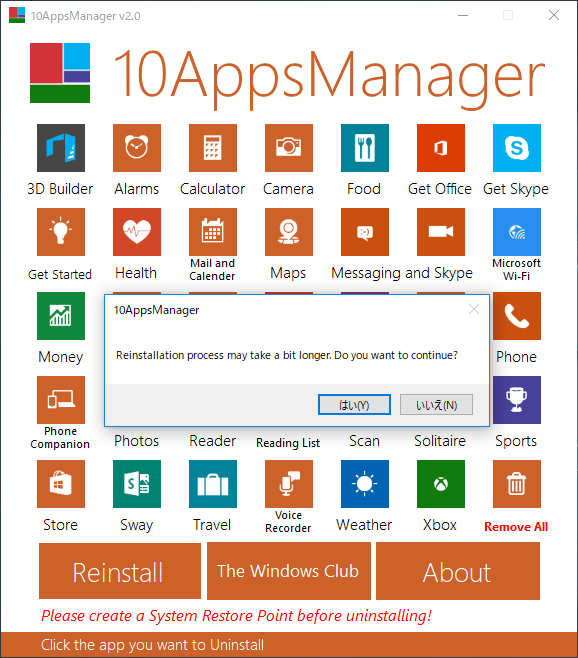Click the Mail and Calender icon

[213, 232]
